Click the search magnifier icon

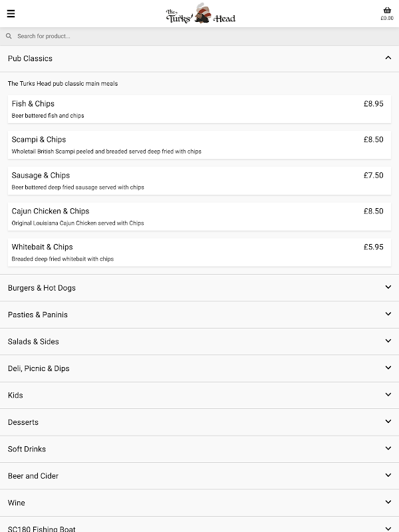tap(9, 36)
